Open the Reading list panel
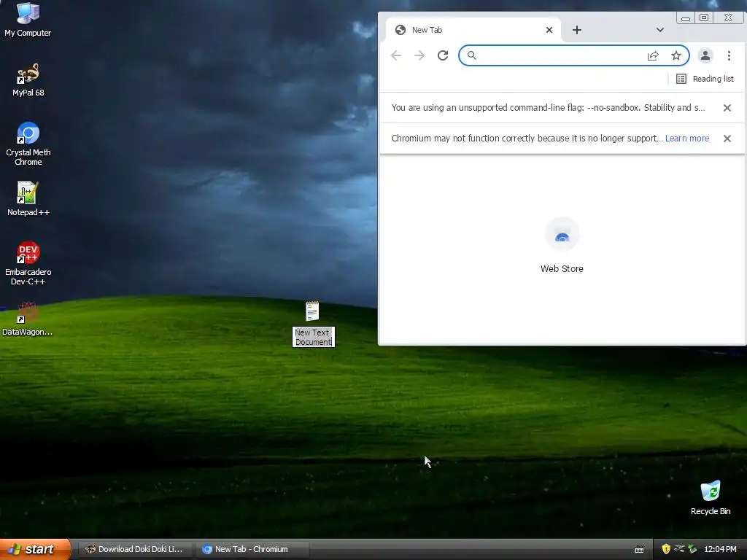The height and width of the screenshot is (560, 747). (705, 79)
